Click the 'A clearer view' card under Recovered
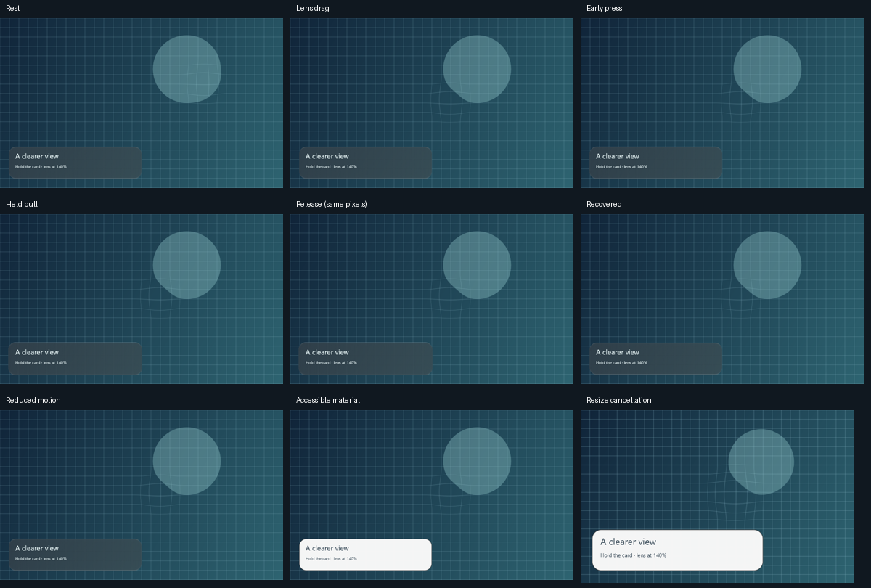The image size is (871, 588). 656,359
